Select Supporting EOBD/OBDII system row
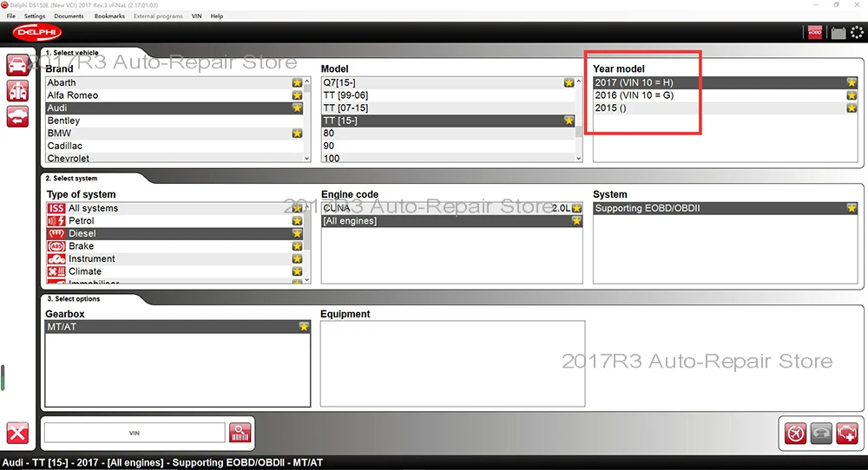 [x=725, y=208]
